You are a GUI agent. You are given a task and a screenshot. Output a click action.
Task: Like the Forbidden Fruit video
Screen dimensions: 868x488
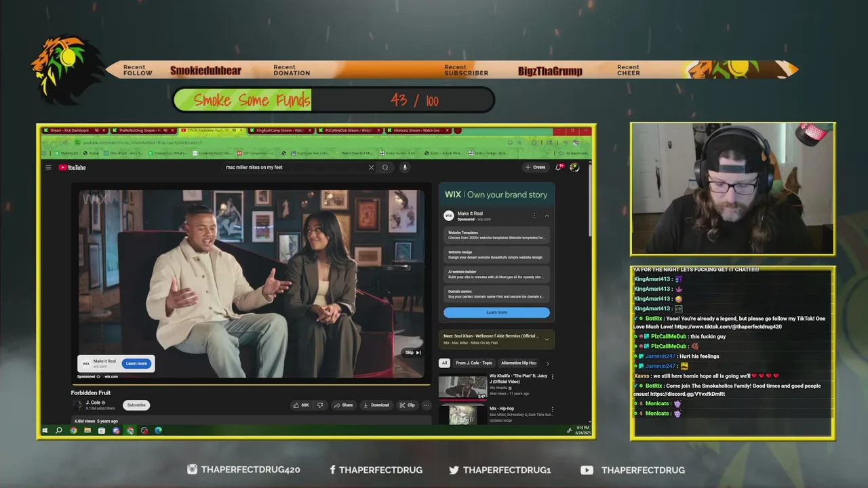click(301, 405)
